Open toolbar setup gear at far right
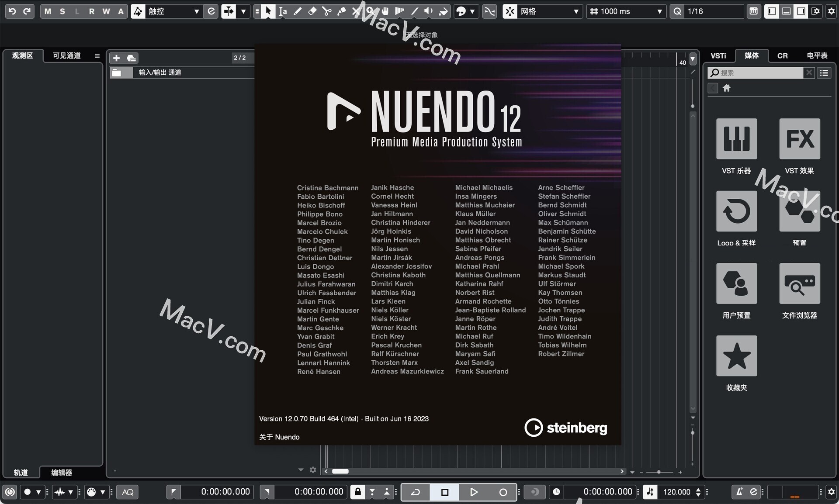 coord(831,11)
